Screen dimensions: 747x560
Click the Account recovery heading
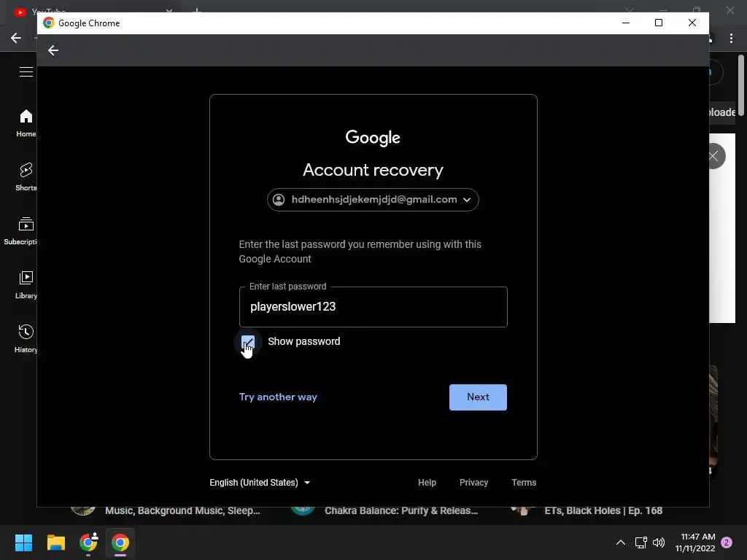coord(373,170)
